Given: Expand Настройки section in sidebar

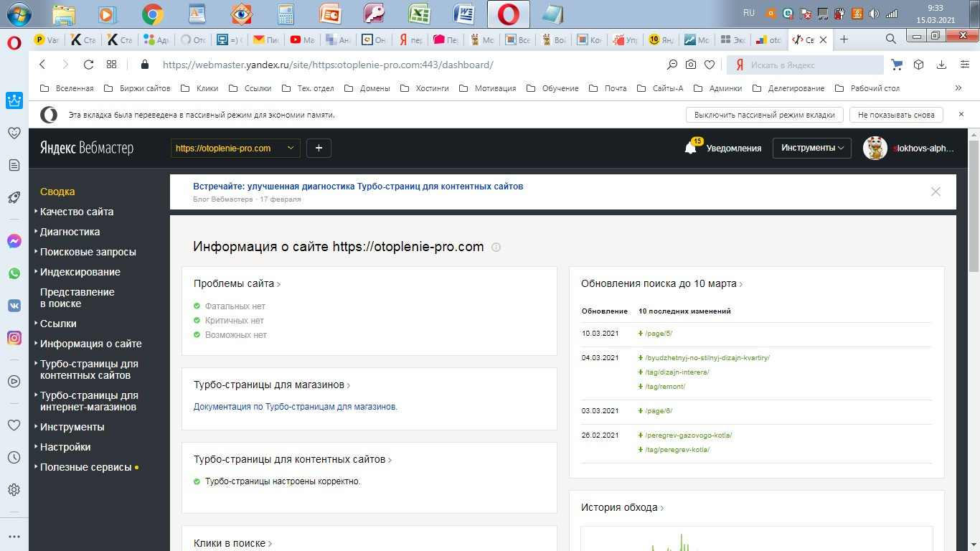Looking at the screenshot, I should coord(65,447).
